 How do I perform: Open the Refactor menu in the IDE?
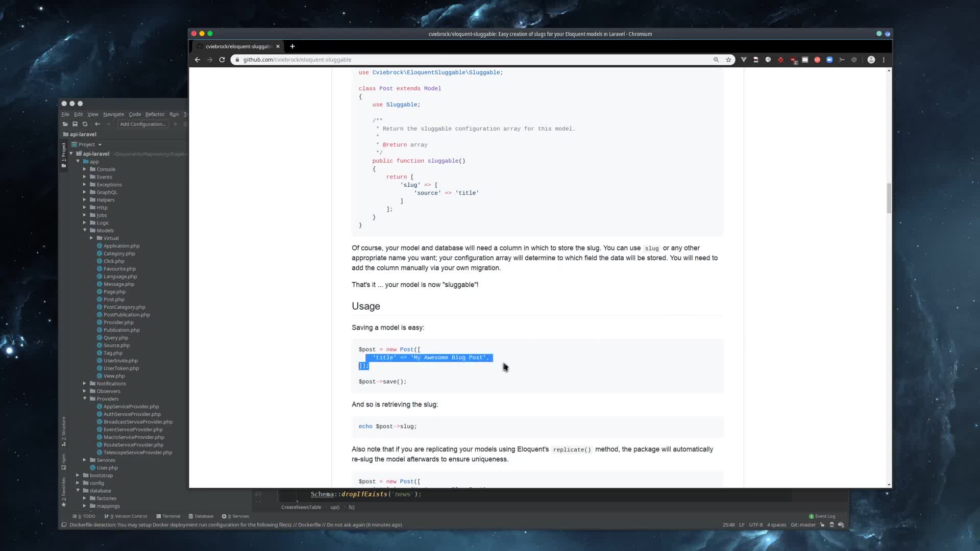(x=155, y=114)
